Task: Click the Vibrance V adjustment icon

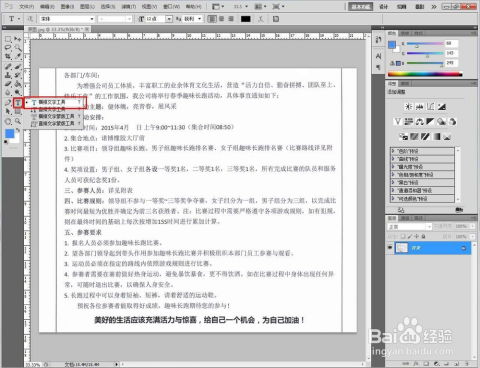Action: [397, 122]
